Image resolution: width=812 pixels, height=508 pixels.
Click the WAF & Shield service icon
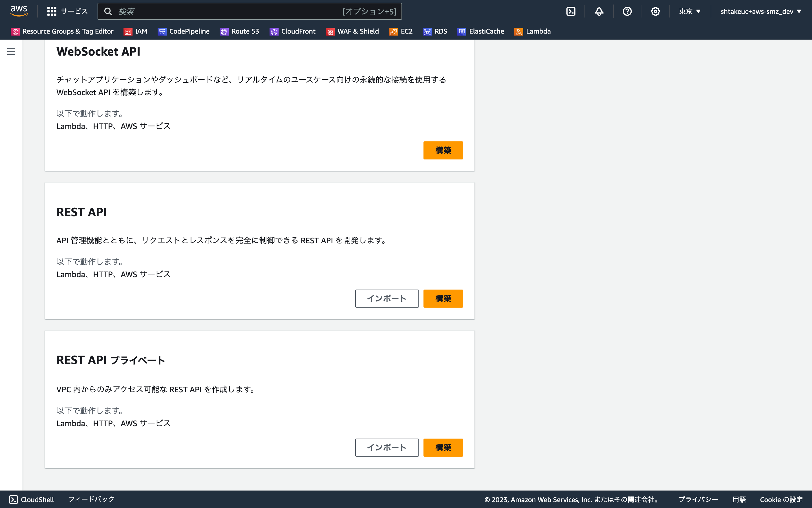click(x=330, y=32)
